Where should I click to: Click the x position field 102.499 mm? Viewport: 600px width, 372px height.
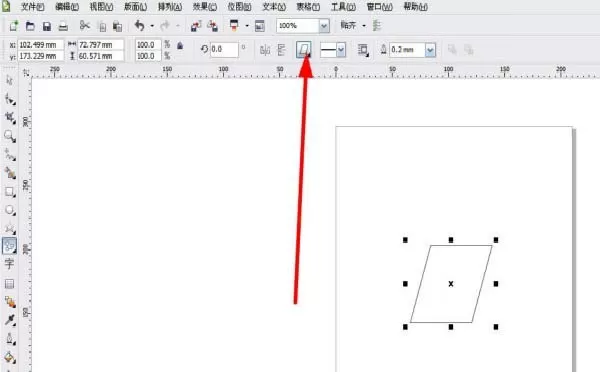point(41,45)
